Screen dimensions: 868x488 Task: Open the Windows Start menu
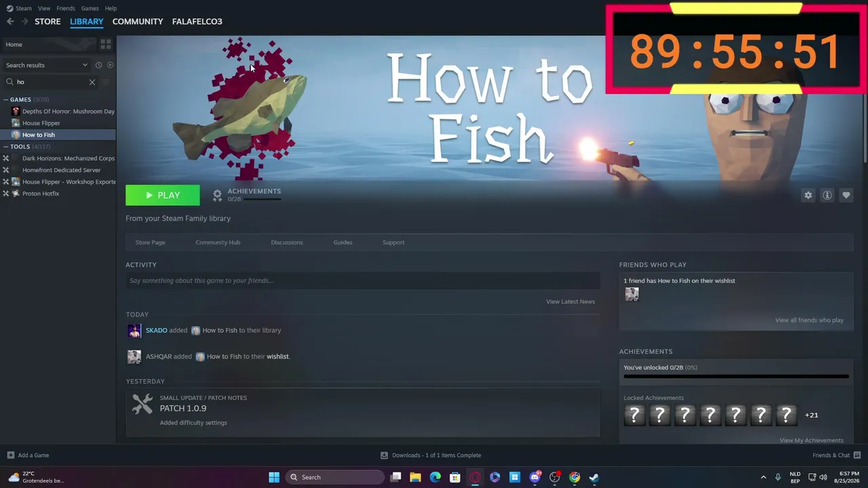tap(274, 477)
